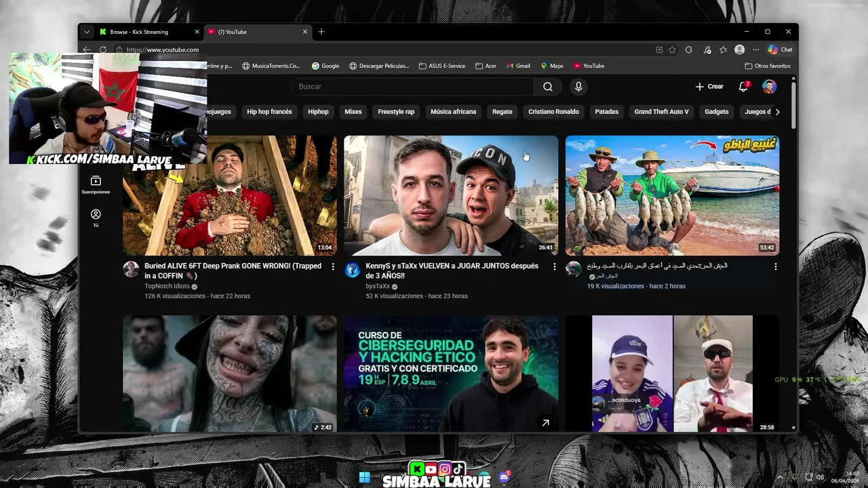Image resolution: width=868 pixels, height=488 pixels.
Task: Open the Gmail bookmark
Action: coord(517,66)
